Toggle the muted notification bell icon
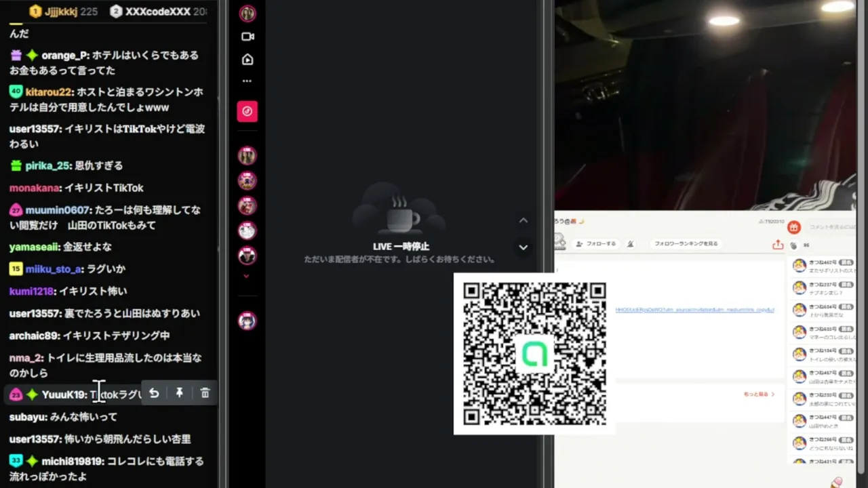This screenshot has width=868, height=488. pos(630,243)
